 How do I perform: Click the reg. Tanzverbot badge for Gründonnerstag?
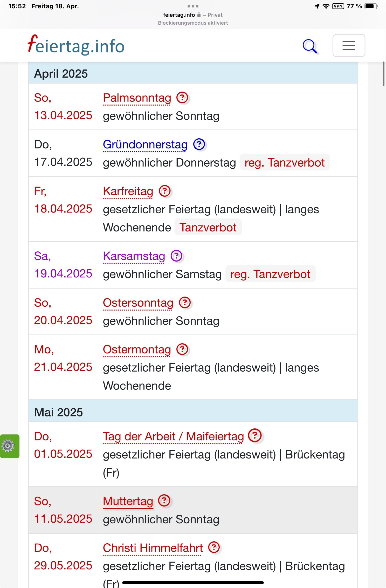tap(285, 163)
